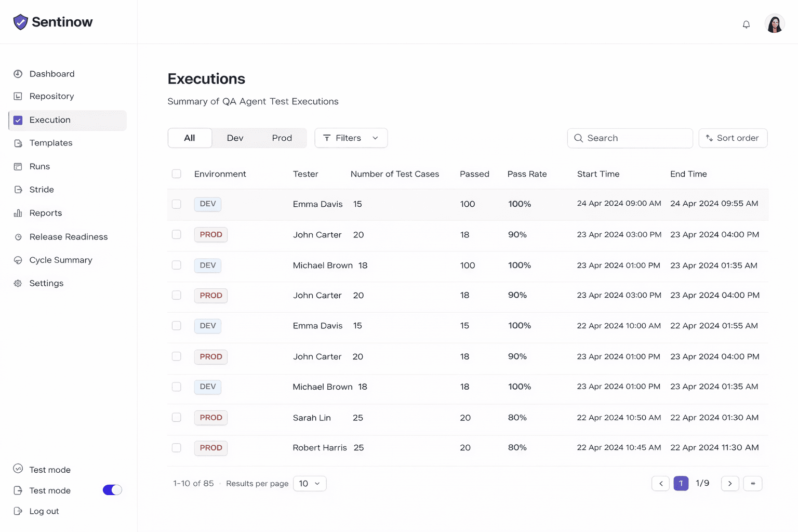Switch to the Prod tab
The image size is (798, 532).
(x=282, y=138)
